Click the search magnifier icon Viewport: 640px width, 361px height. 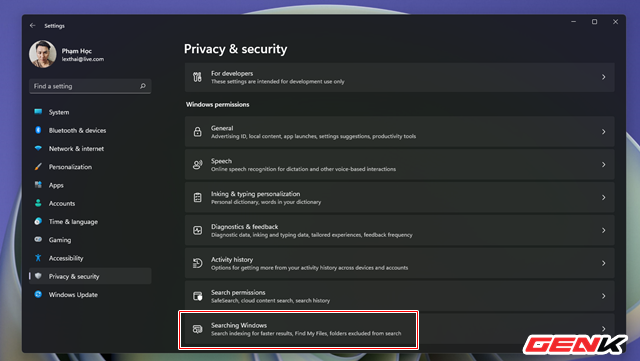click(x=143, y=86)
